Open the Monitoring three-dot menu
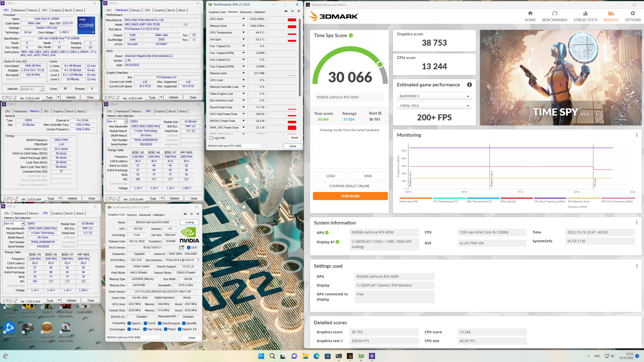Viewport: 644px width, 362px height. point(637,135)
